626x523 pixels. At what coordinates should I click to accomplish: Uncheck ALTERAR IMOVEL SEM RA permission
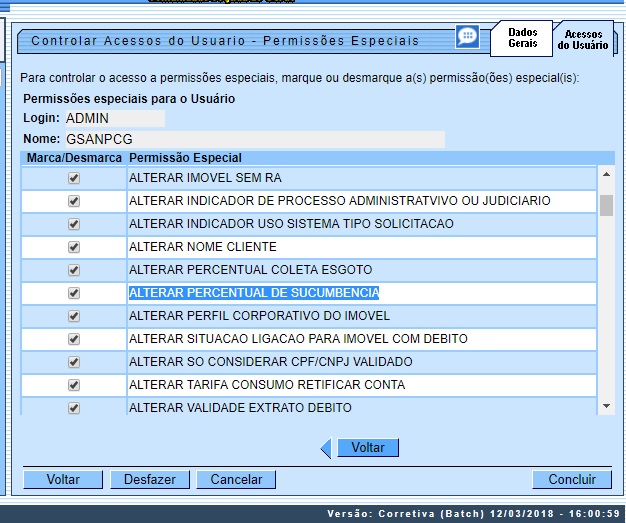pos(73,178)
